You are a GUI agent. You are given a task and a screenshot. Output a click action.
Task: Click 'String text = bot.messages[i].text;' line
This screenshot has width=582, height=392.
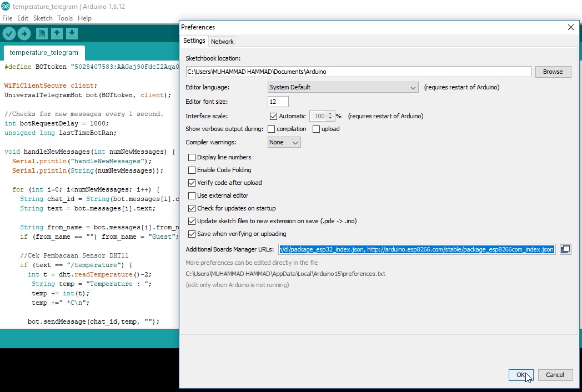point(88,209)
